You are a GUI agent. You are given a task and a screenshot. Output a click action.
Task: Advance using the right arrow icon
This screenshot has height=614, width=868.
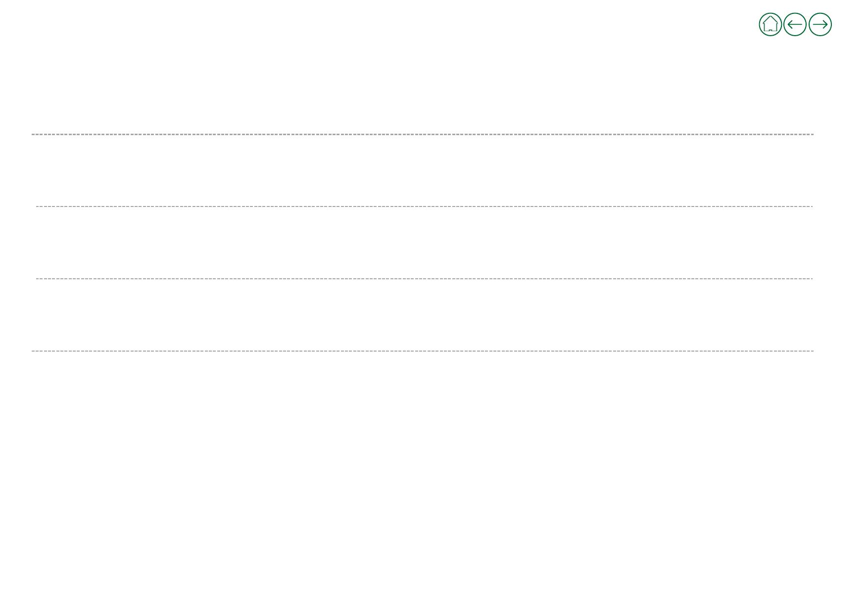click(x=820, y=24)
